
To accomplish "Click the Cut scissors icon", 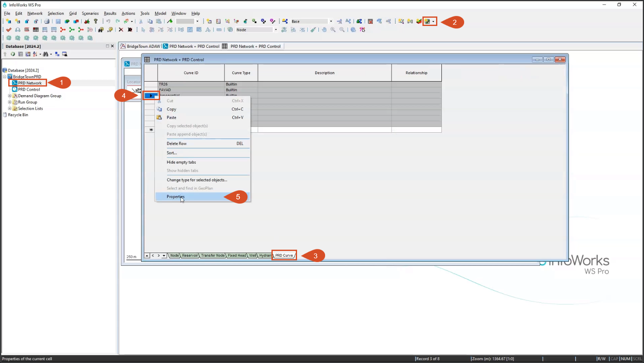I will pos(141,21).
